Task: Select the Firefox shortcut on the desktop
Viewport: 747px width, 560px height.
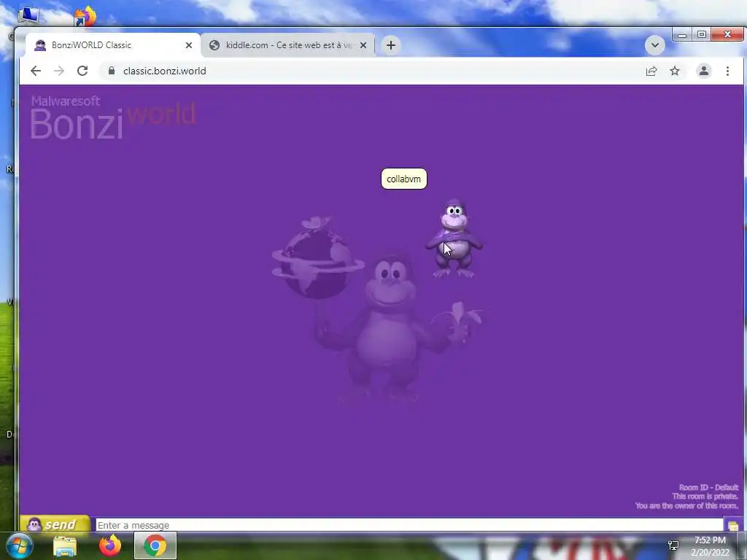Action: pos(85,15)
